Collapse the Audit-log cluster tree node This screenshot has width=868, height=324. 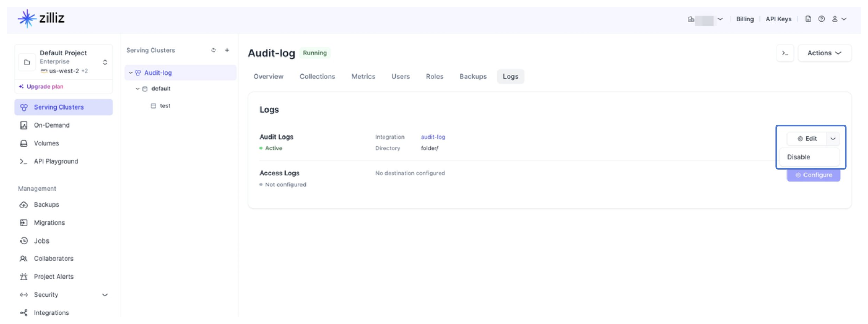pyautogui.click(x=130, y=73)
